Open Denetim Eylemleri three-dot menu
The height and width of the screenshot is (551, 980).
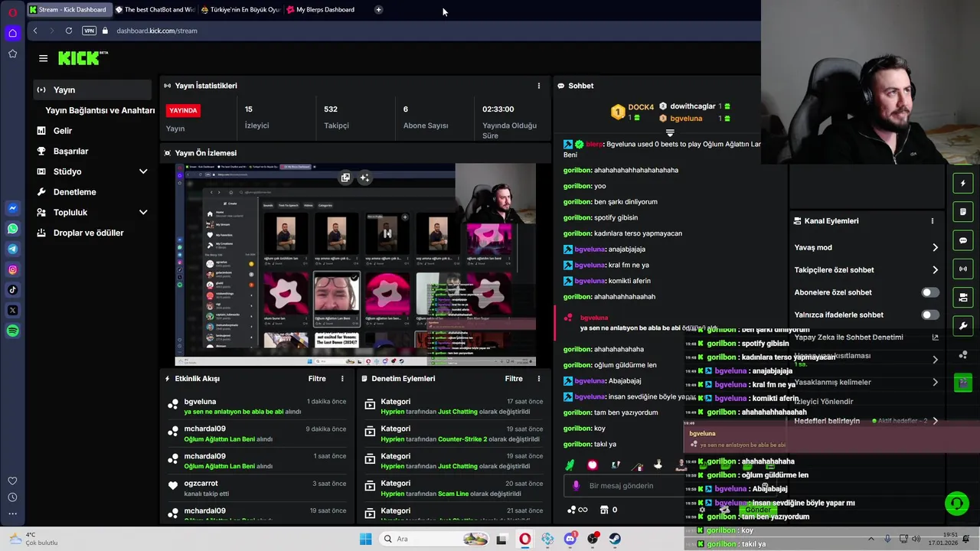coord(538,379)
